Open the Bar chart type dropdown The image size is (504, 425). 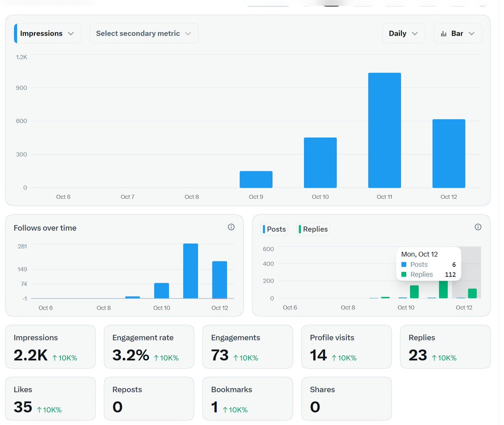tap(457, 34)
